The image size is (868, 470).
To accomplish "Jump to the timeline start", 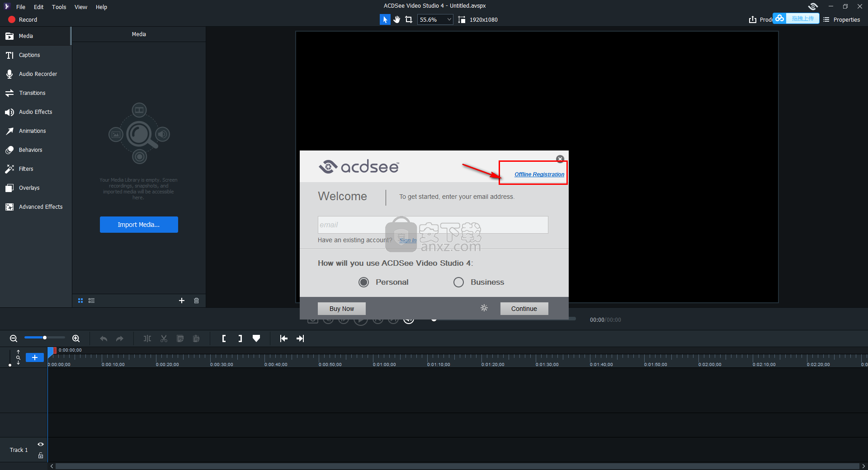I will (x=284, y=338).
